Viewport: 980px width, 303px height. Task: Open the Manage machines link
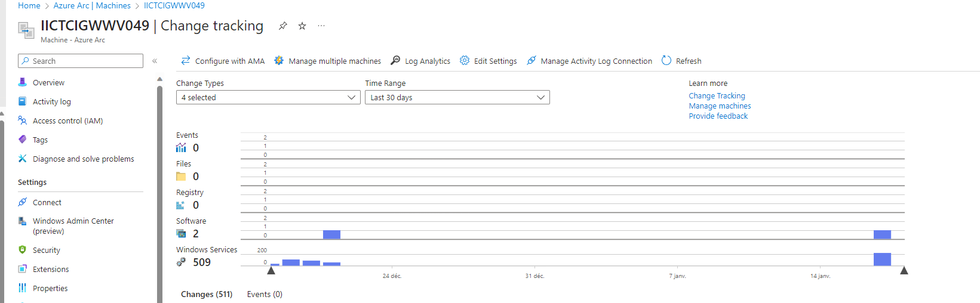click(x=720, y=106)
